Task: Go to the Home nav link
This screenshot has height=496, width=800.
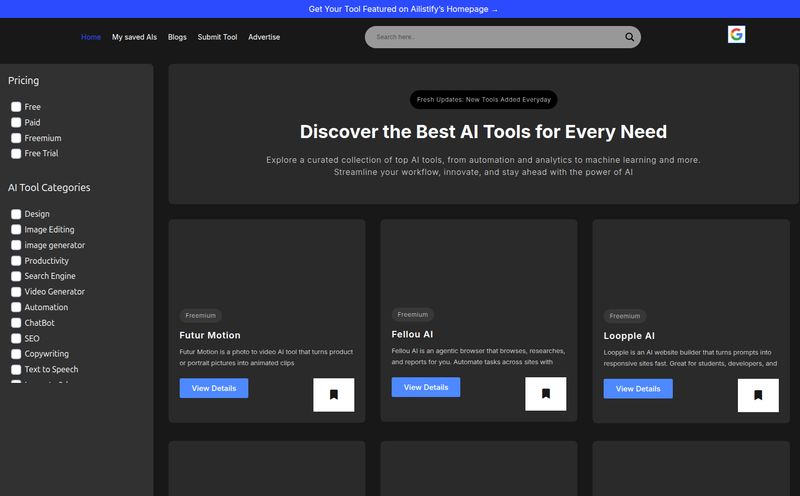Action: (x=91, y=37)
